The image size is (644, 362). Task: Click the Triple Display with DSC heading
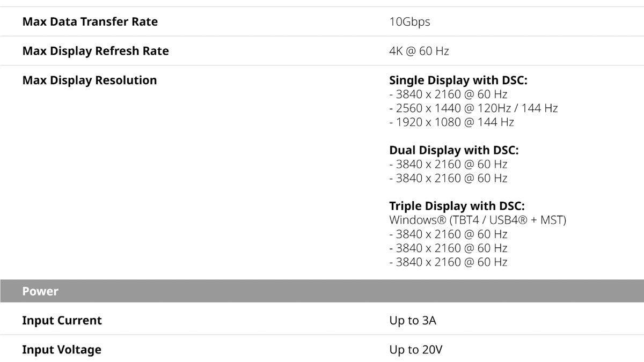tap(457, 206)
